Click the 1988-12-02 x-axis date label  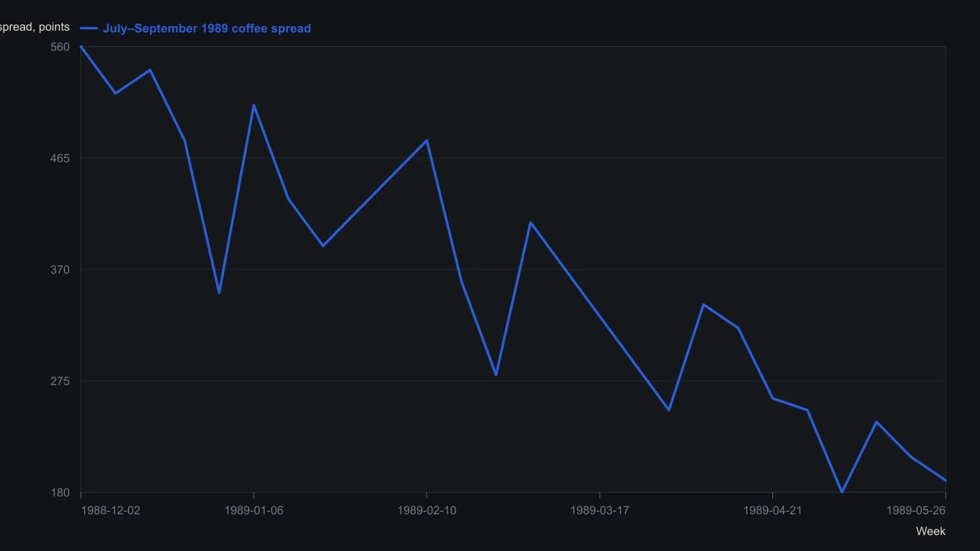(110, 511)
